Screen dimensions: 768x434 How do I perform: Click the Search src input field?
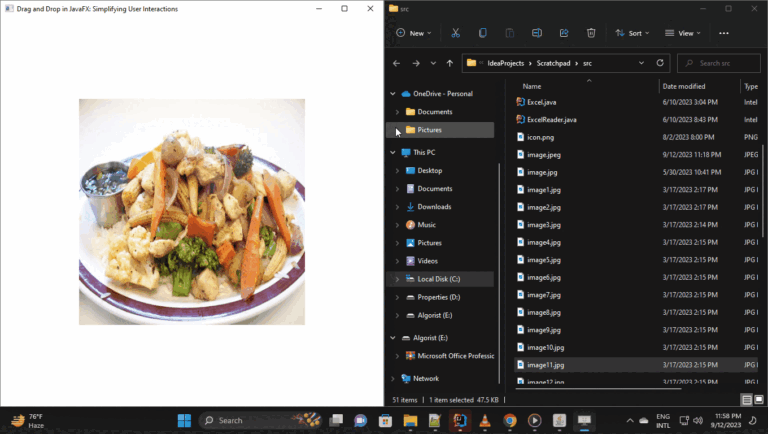[724, 63]
